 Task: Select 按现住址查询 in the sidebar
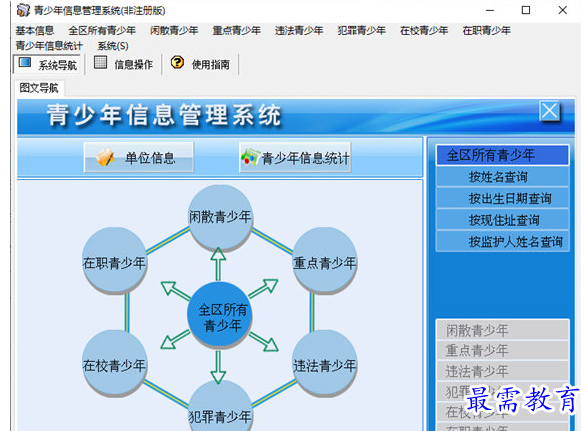[x=502, y=220]
